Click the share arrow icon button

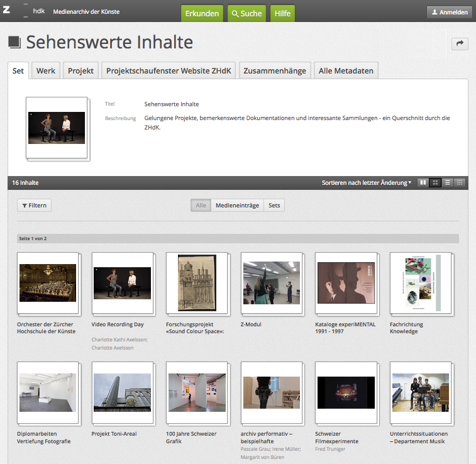460,43
